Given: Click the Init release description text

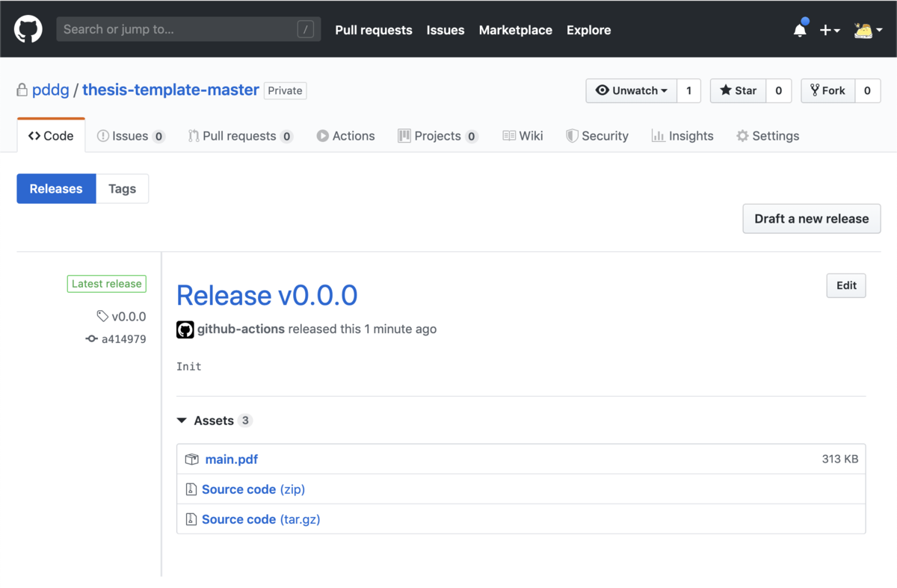Looking at the screenshot, I should click(x=189, y=366).
